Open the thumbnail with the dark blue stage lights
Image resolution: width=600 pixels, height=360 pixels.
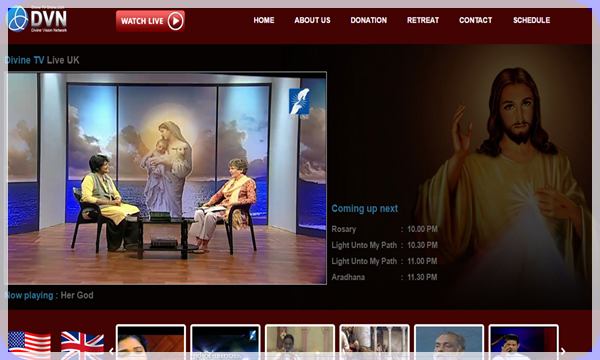pos(225,342)
